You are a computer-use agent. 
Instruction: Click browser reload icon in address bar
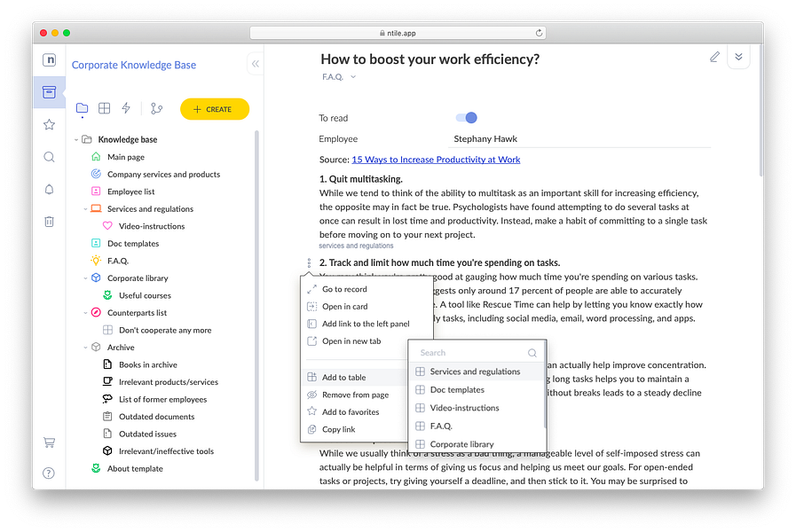pyautogui.click(x=539, y=33)
